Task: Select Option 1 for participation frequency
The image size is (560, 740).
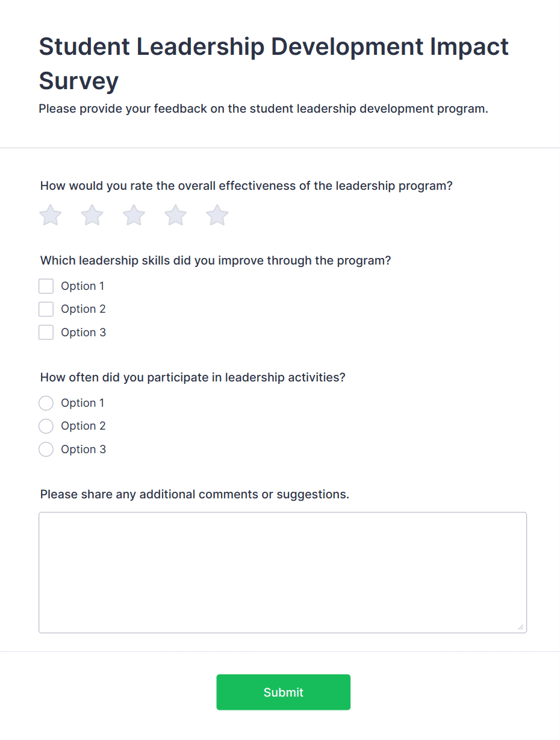Action: 46,403
